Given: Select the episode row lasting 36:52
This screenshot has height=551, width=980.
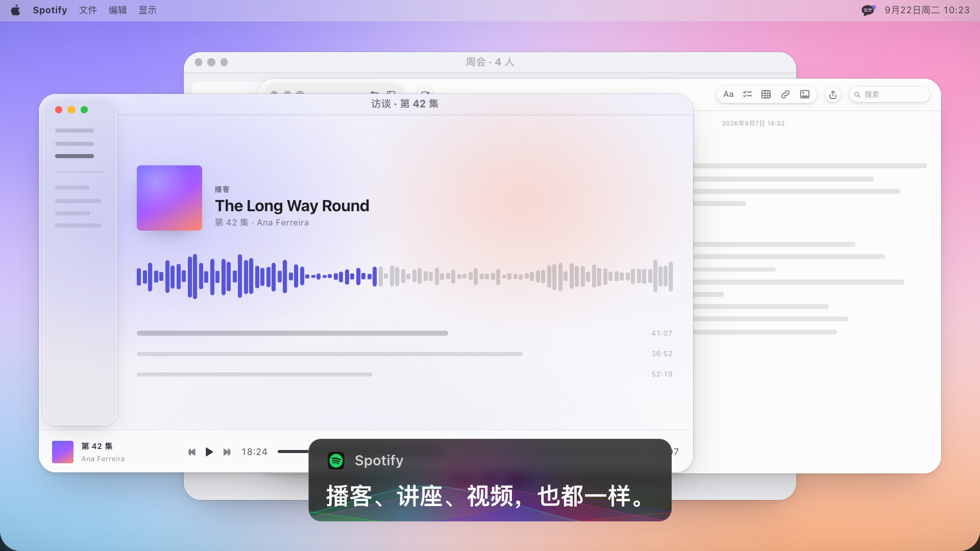Looking at the screenshot, I should pos(405,354).
